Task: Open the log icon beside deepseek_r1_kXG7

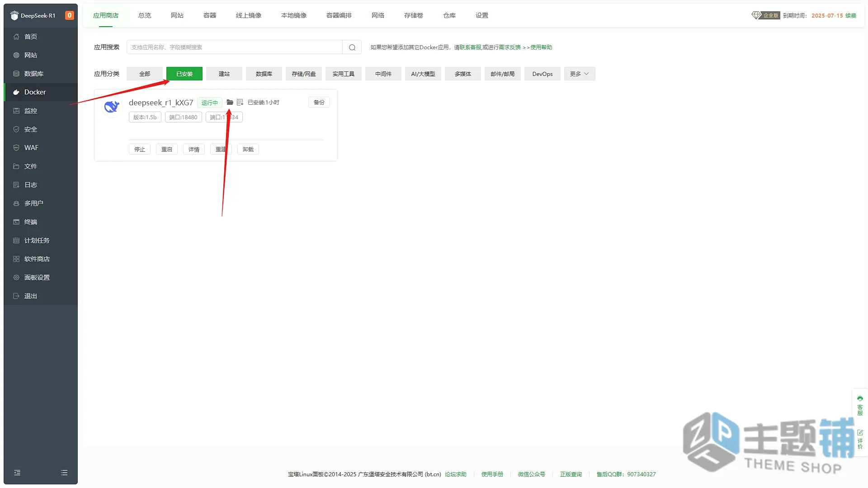Action: (240, 103)
